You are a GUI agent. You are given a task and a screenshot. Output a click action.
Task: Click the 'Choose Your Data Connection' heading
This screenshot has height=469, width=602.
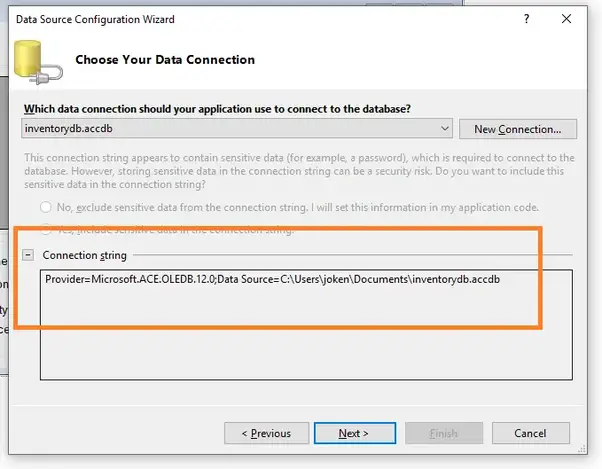(x=165, y=60)
